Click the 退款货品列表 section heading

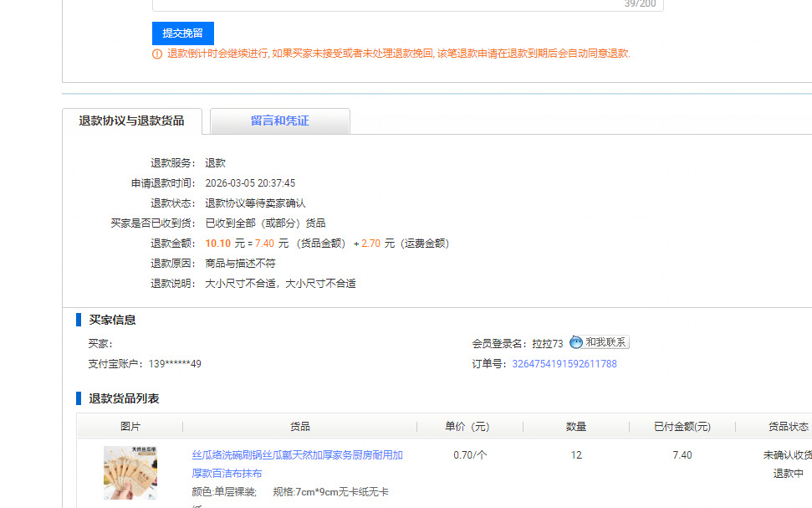[x=124, y=398]
